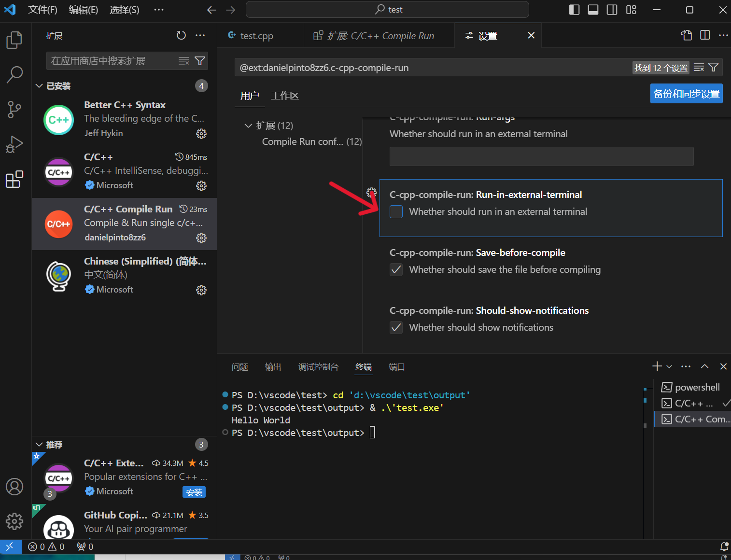Switch to C/C++ Compile Run extension tab
731x560 pixels.
click(379, 36)
